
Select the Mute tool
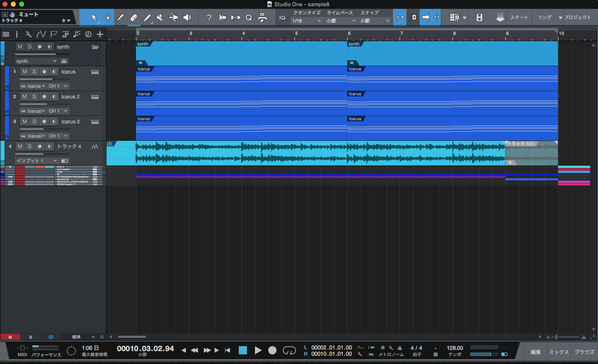pos(160,17)
